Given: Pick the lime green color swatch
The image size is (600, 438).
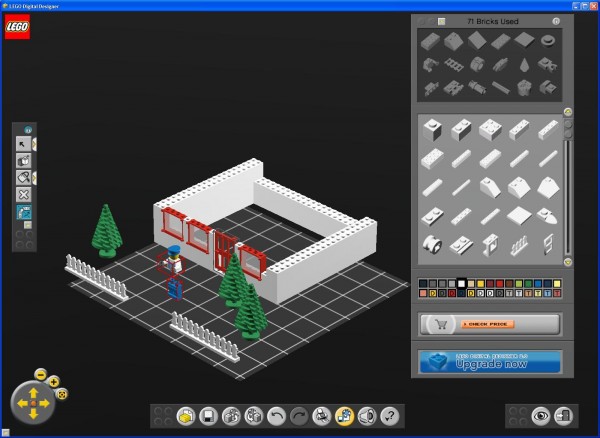Looking at the screenshot, I should click(x=519, y=283).
